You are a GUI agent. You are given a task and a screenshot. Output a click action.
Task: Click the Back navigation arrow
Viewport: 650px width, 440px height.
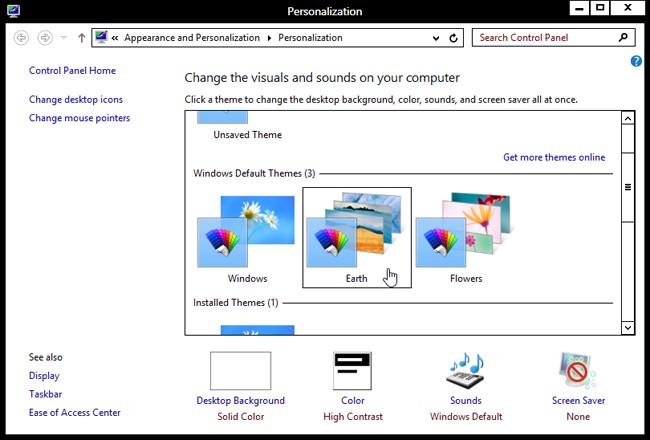(x=21, y=38)
